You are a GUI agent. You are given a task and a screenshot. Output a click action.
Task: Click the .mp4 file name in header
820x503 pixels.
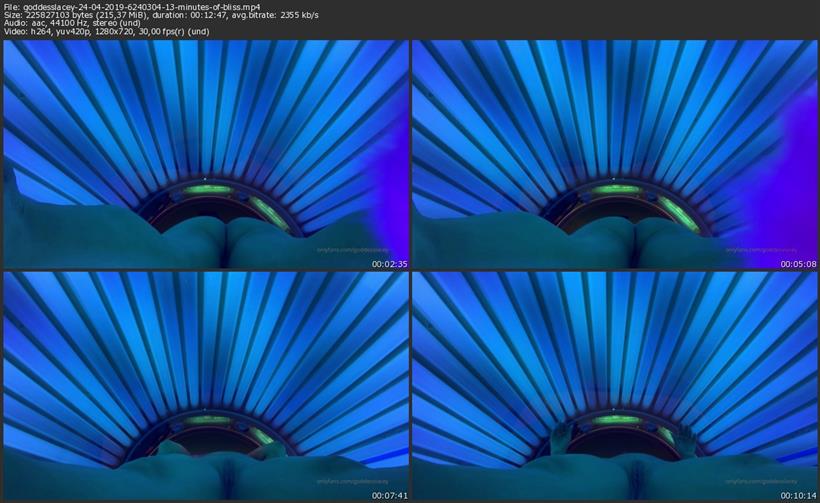click(140, 7)
